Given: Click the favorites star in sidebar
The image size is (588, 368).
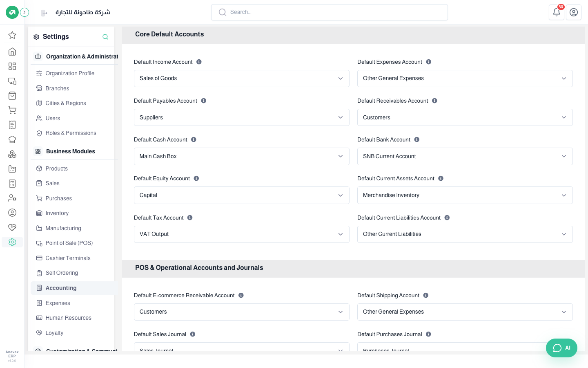Looking at the screenshot, I should 12,35.
